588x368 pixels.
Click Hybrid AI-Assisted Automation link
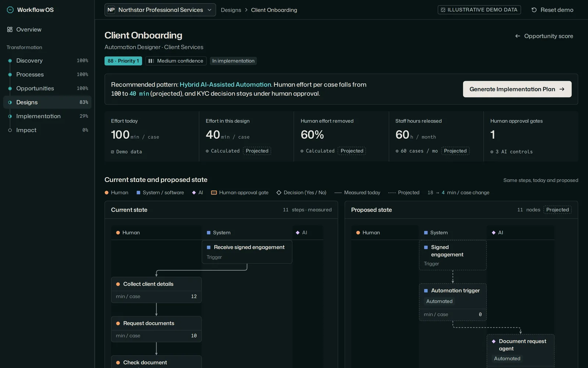tap(225, 85)
